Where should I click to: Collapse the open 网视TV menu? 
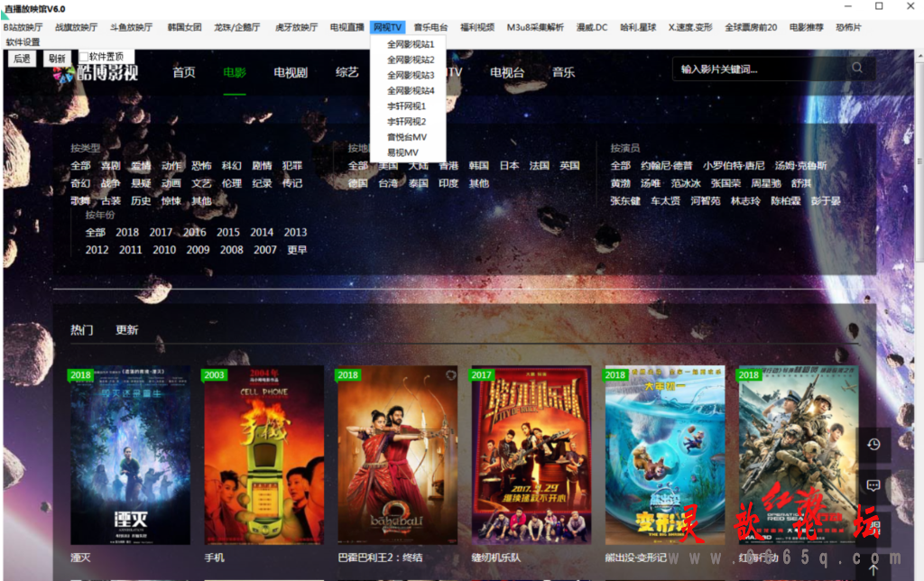click(x=387, y=27)
